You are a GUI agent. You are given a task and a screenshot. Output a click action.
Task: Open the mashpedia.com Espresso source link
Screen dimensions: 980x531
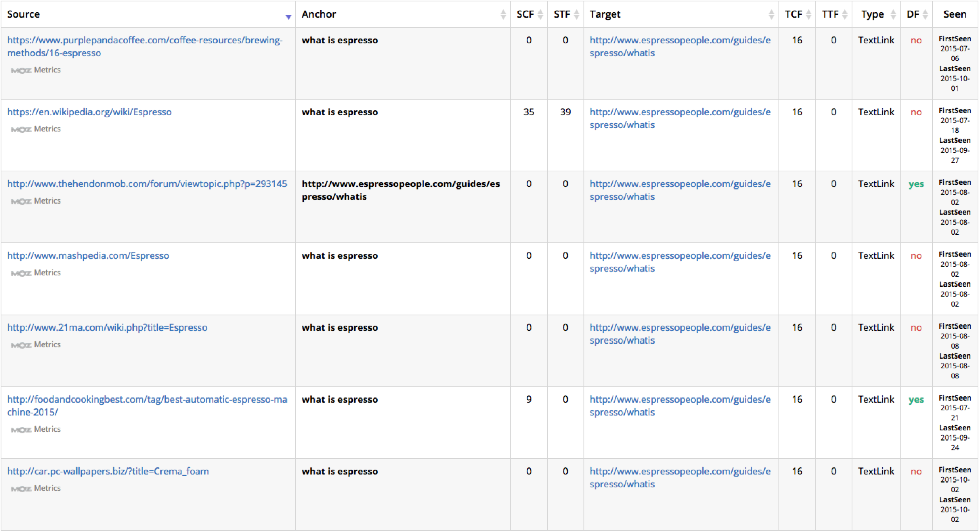pos(88,256)
